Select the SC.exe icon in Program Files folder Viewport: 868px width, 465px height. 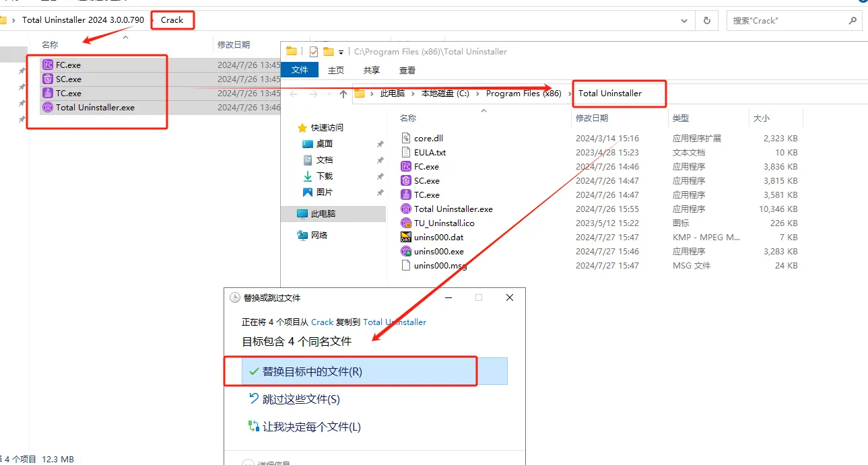click(x=405, y=180)
